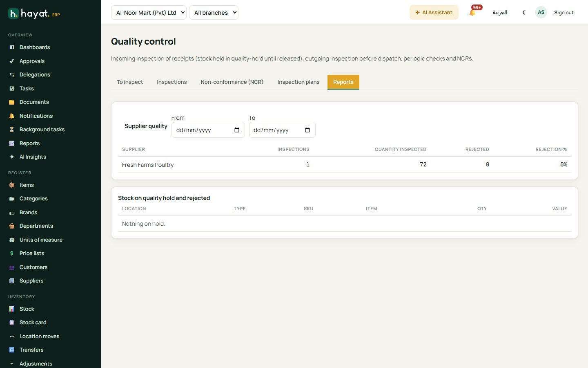Click the Background tasks hourglass icon
The image size is (588, 368).
pos(12,130)
